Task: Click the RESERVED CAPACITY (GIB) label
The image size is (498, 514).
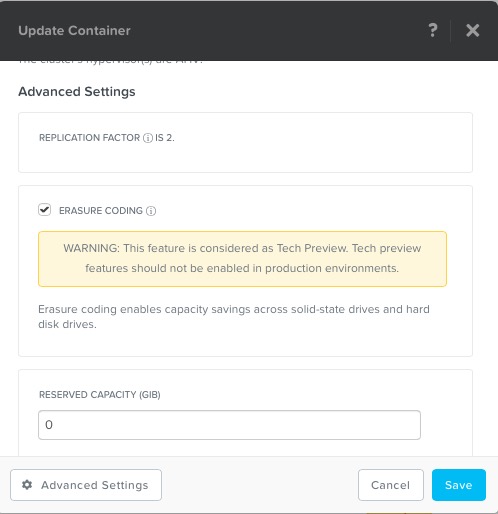Action: (x=100, y=395)
